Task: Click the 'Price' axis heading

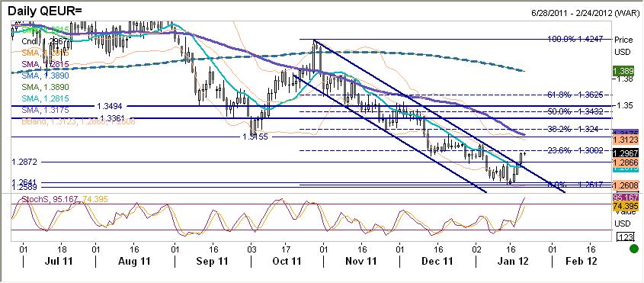Action: point(623,40)
